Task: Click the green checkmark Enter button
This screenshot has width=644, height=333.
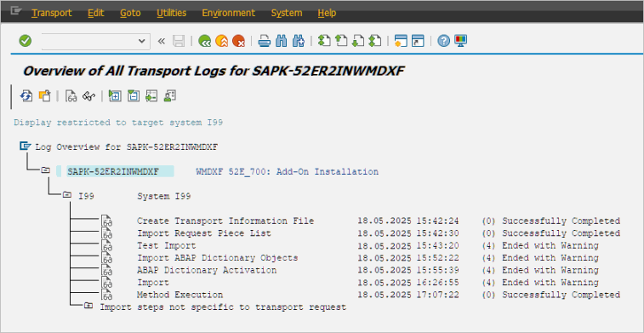Action: 25,41
